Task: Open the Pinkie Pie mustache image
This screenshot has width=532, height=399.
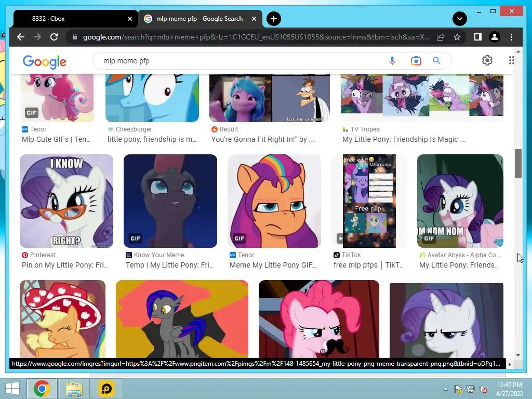Action: [319, 319]
